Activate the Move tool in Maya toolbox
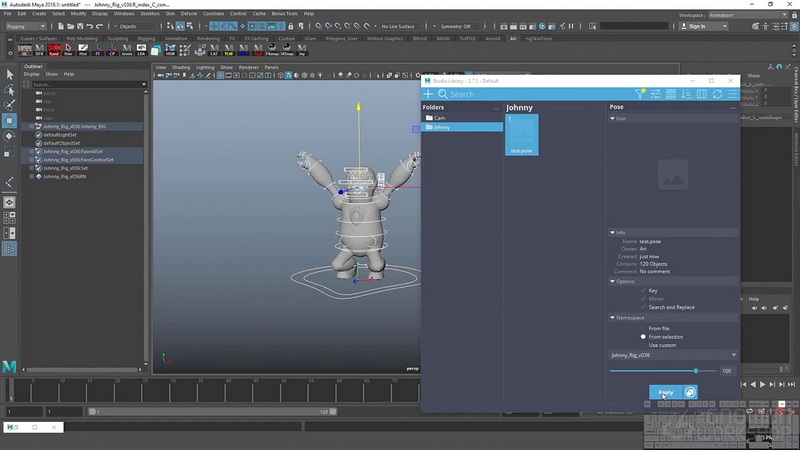 9,121
